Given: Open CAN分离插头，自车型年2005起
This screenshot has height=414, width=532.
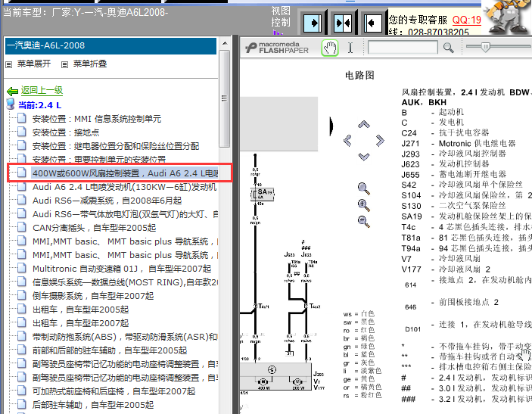Looking at the screenshot, I should [x=94, y=228].
